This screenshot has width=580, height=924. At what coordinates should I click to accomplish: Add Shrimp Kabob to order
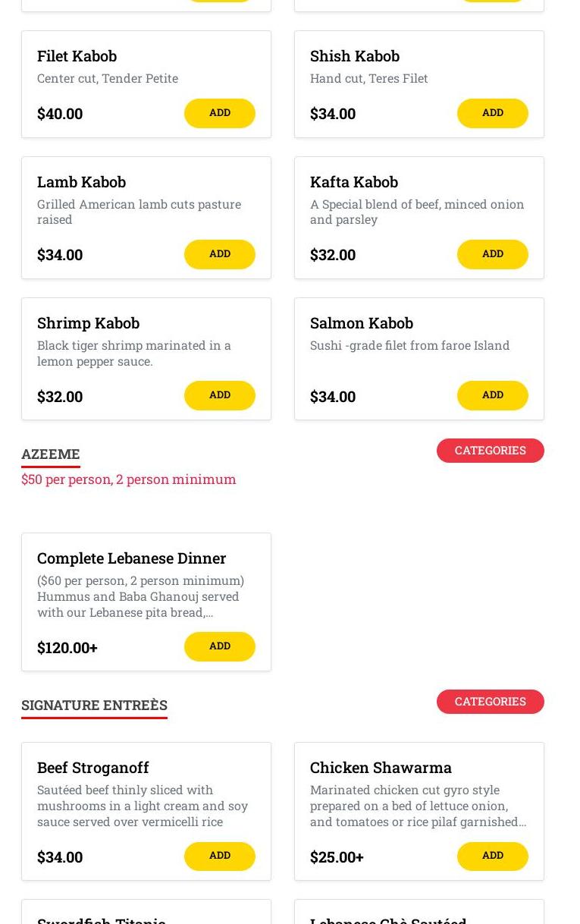pos(219,395)
